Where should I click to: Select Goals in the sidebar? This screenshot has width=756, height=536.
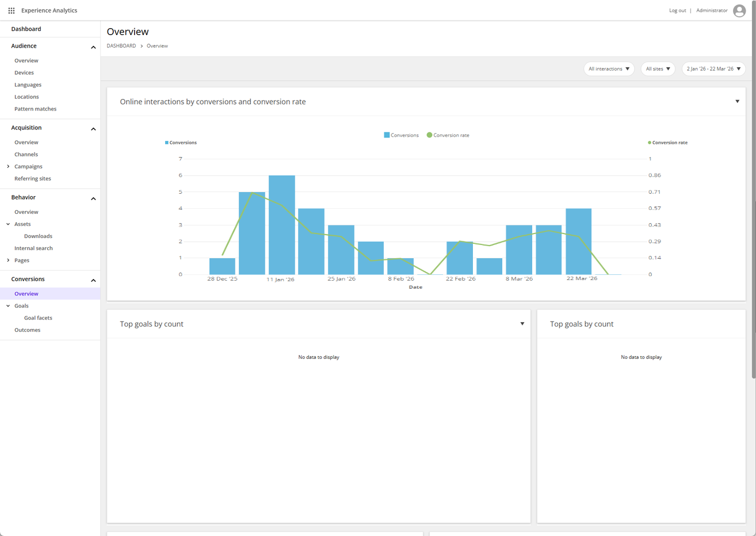click(21, 305)
